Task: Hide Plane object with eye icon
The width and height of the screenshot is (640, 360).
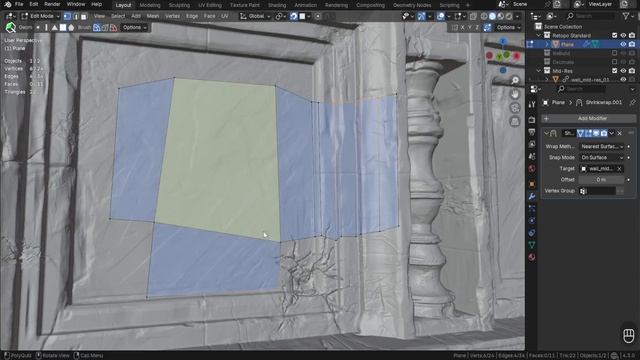Action: coord(623,44)
